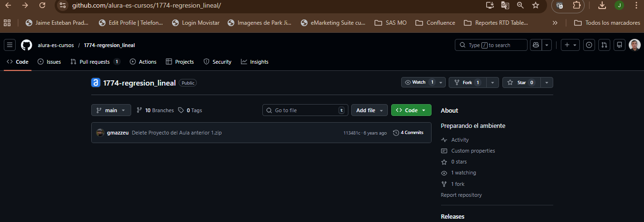Open the apps grid in bookmarks bar
Screen dimensions: 644x222
[7, 22]
